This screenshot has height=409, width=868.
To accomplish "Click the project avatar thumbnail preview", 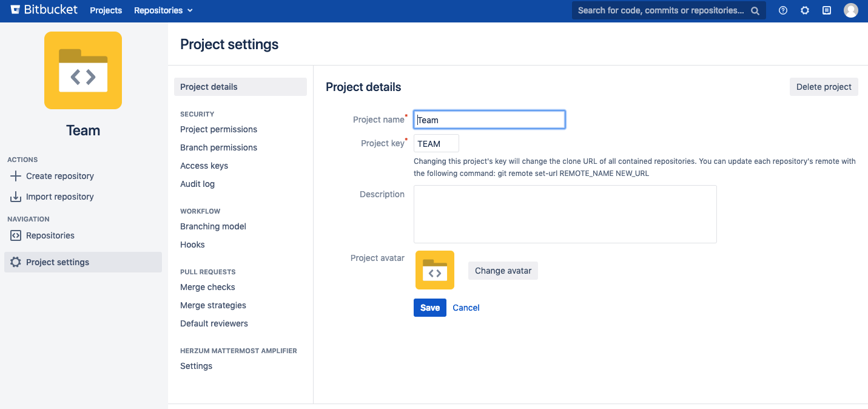I will (x=435, y=270).
